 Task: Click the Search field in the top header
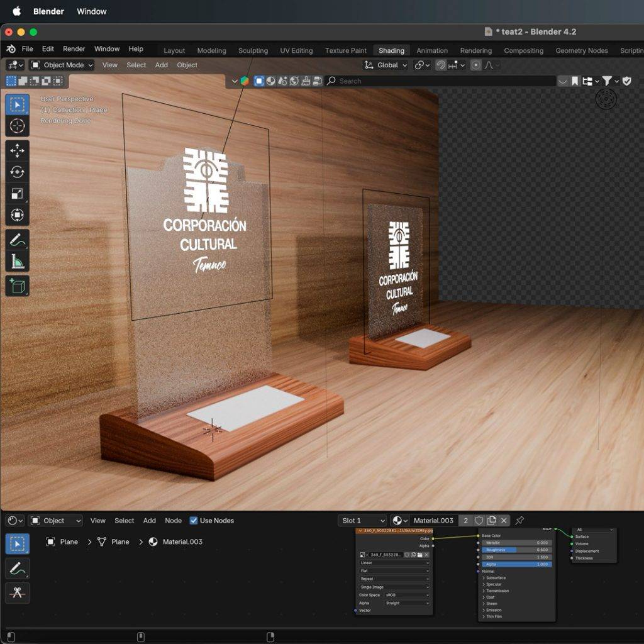(440, 81)
